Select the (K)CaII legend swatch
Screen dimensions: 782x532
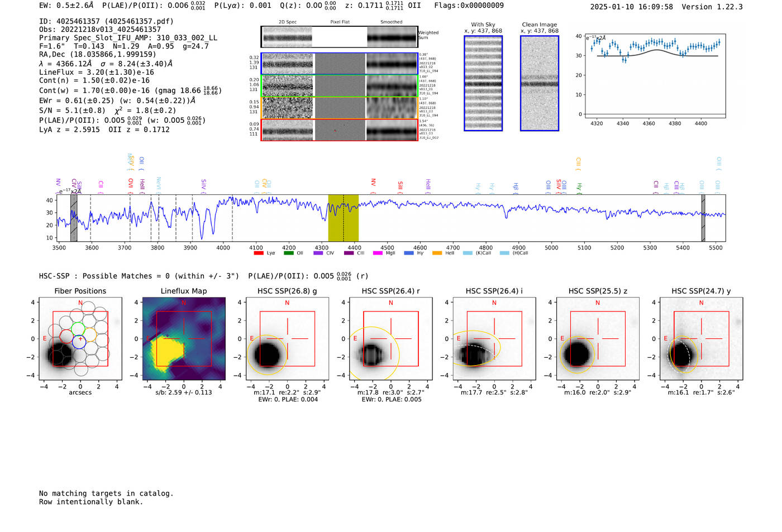[x=468, y=253]
